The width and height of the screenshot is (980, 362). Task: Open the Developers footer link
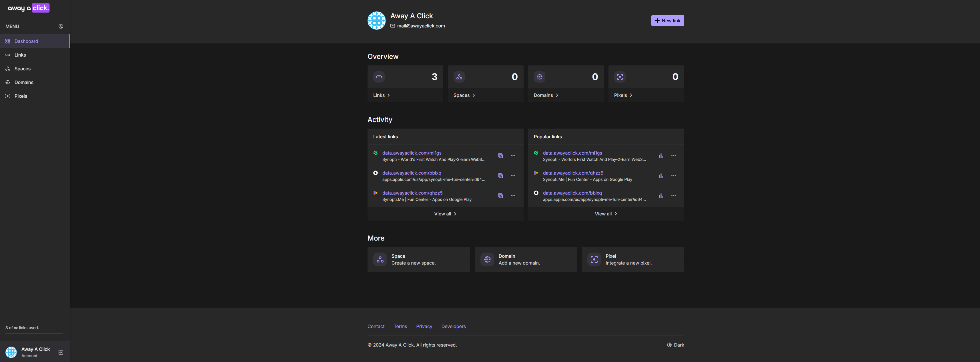pos(453,326)
